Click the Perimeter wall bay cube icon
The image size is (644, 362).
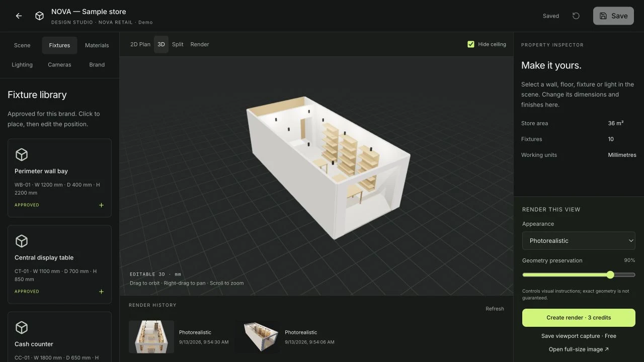[22, 154]
